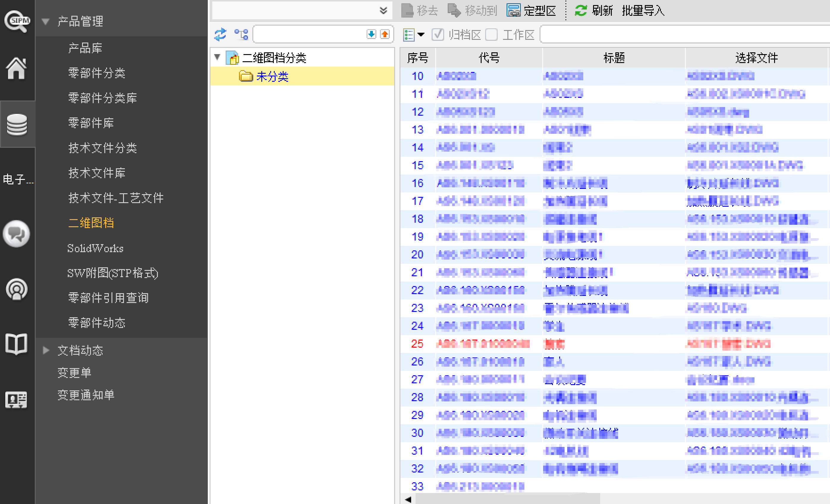Open the list view options dropdown
The image size is (830, 504).
tap(421, 34)
